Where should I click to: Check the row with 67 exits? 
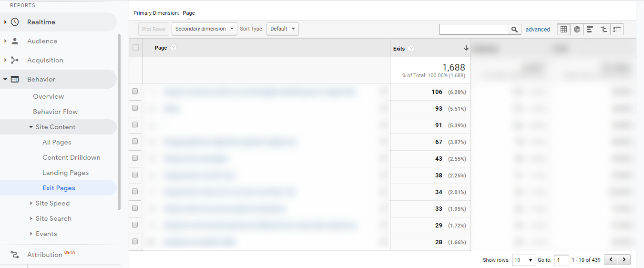tap(135, 141)
